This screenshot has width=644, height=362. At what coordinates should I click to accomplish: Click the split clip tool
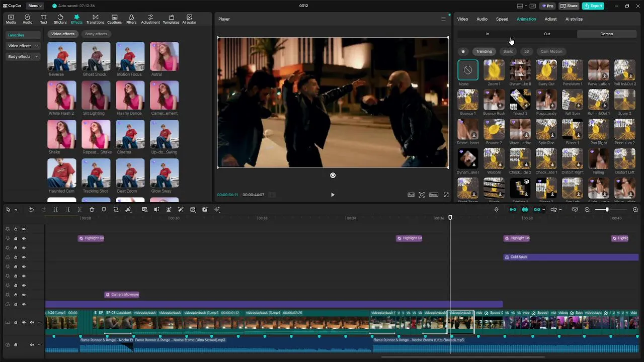point(55,210)
